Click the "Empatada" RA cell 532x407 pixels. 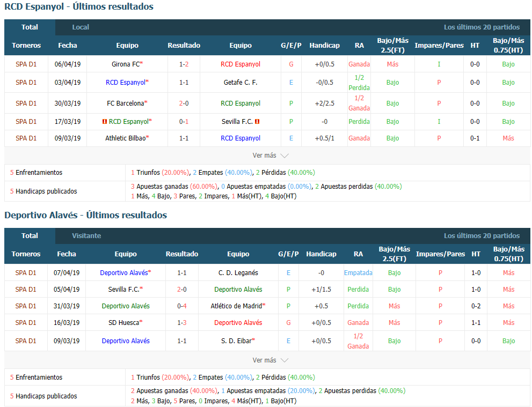358,273
